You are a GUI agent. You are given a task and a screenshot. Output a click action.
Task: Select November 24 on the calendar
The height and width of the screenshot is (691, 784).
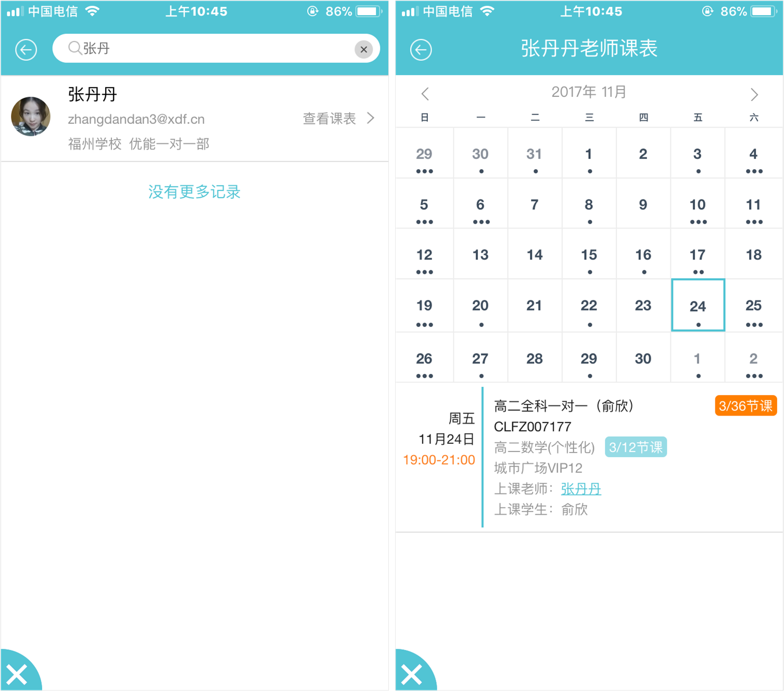(698, 306)
